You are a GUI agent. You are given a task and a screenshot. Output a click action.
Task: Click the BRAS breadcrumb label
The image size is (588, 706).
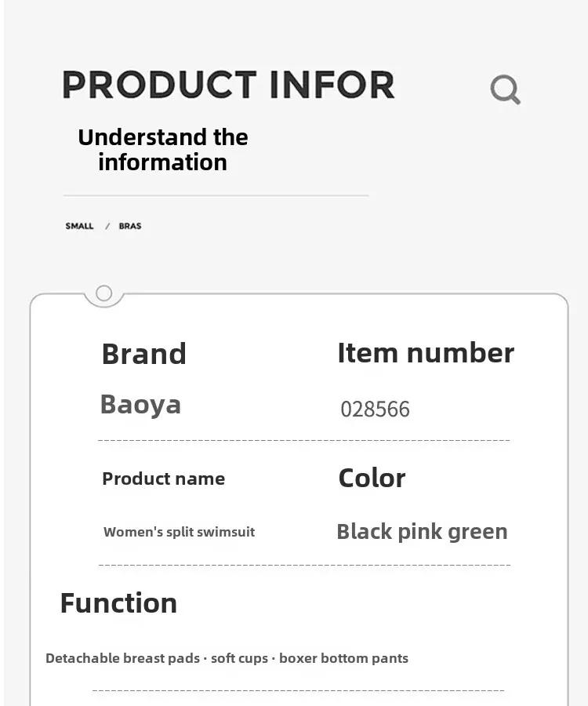tap(130, 226)
